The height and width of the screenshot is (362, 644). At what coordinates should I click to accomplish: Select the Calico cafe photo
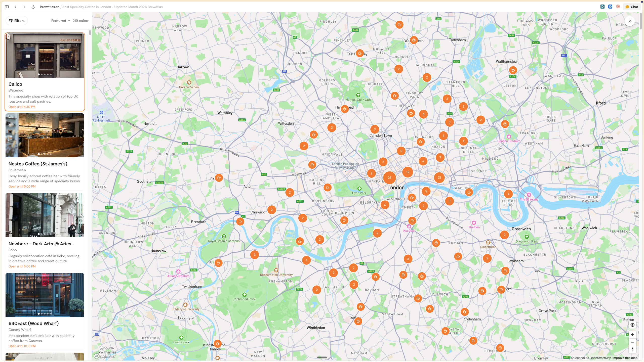45,56
